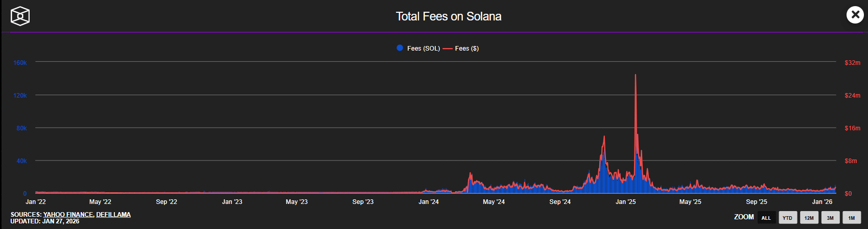Screen dimensions: 868x229
Task: Click the 'Updated: Jan 27, 2026' text
Action: point(45,221)
